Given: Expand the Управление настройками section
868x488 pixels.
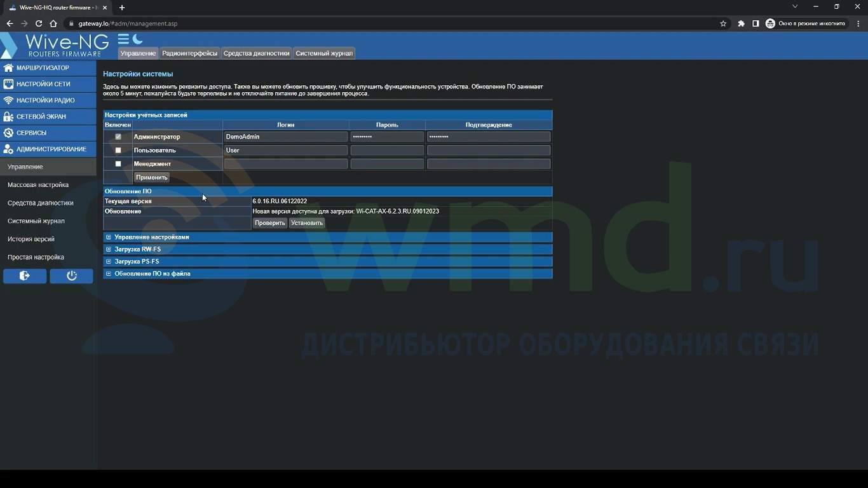Looking at the screenshot, I should pos(151,237).
